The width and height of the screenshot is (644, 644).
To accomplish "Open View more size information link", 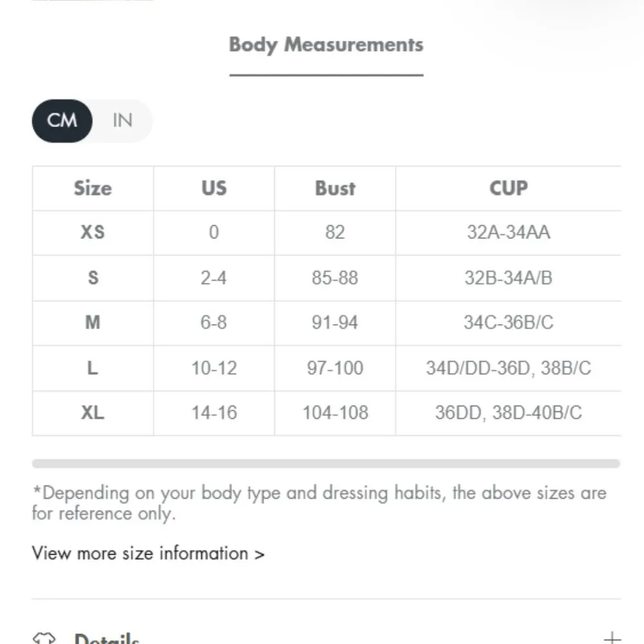I will click(148, 553).
